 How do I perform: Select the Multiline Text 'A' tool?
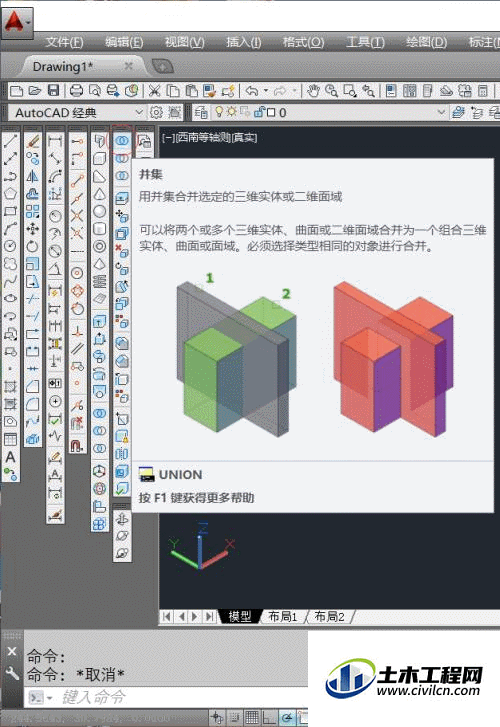click(10, 457)
